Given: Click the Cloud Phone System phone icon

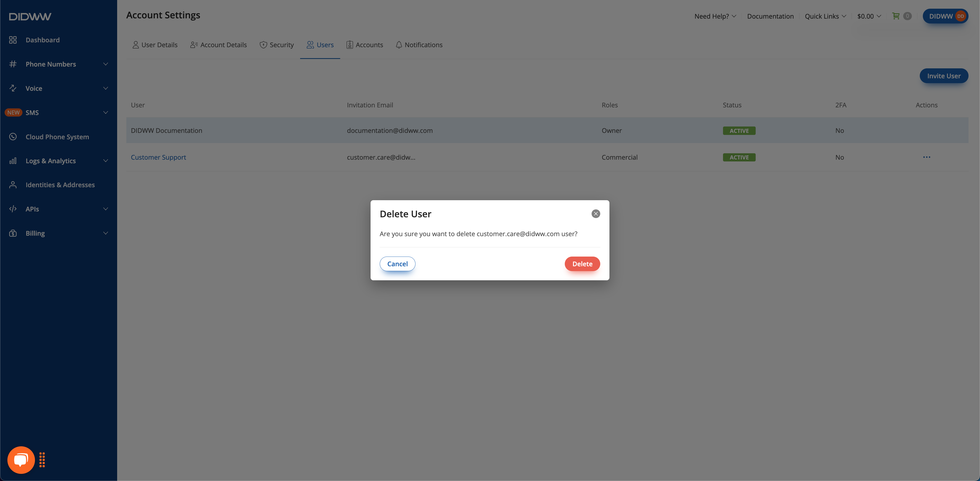Looking at the screenshot, I should click(x=13, y=136).
